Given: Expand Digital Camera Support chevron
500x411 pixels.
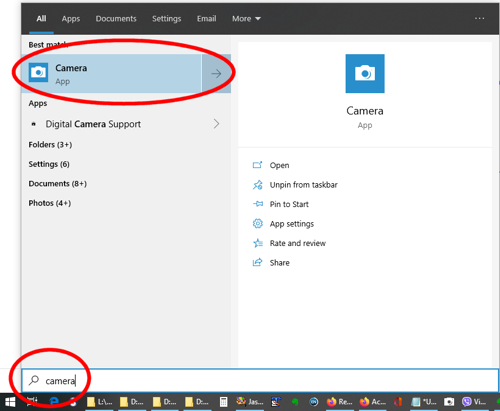Looking at the screenshot, I should pyautogui.click(x=216, y=124).
